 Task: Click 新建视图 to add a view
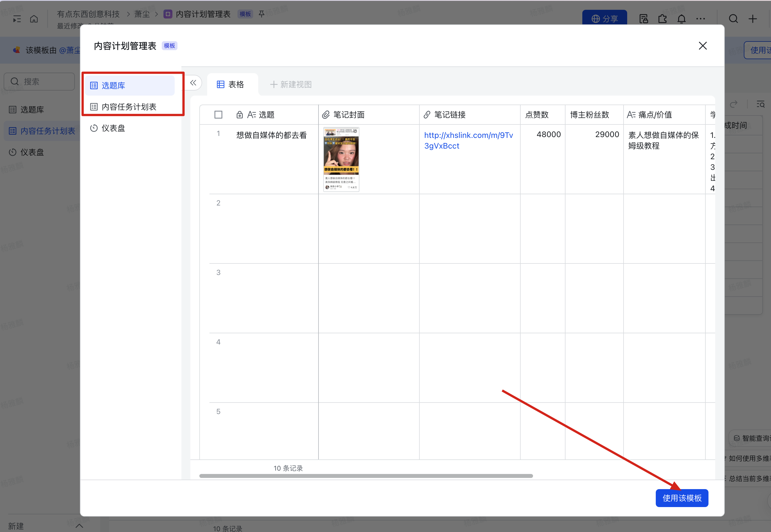click(291, 84)
